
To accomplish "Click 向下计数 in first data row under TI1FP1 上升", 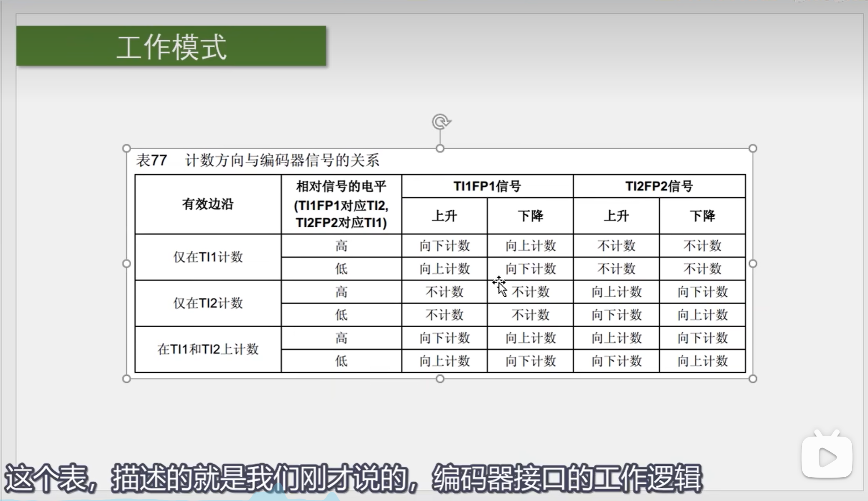I will click(444, 246).
